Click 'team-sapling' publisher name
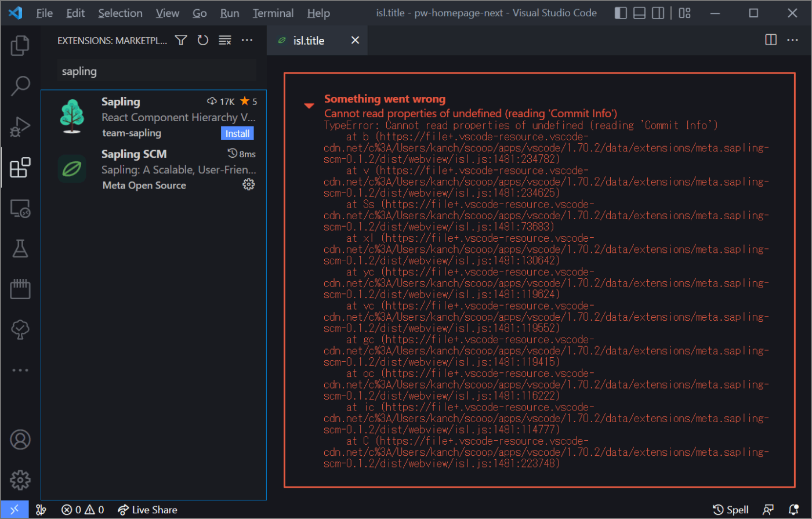Viewport: 812px width, 519px height. point(132,133)
